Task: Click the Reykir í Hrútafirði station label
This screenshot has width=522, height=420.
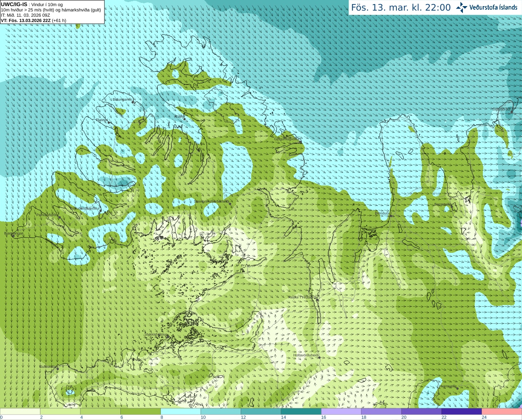Action: 303,297
